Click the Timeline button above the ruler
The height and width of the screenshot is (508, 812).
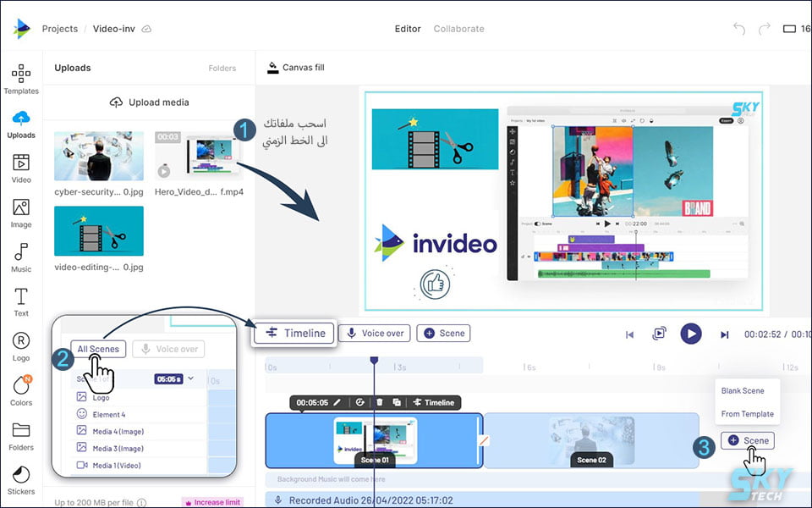[x=295, y=333]
